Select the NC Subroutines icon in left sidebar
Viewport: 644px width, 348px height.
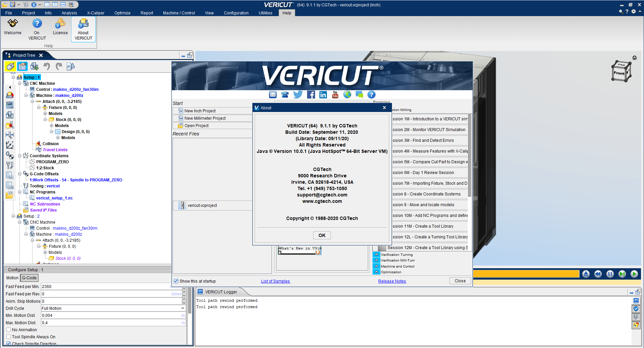tap(10, 185)
